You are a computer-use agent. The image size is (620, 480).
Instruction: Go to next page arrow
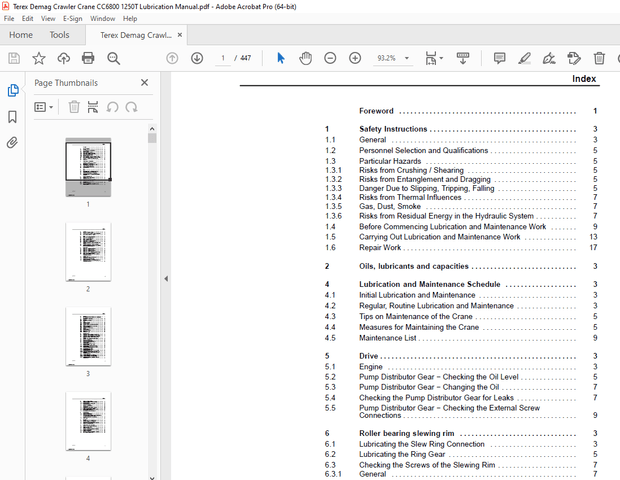(x=197, y=59)
